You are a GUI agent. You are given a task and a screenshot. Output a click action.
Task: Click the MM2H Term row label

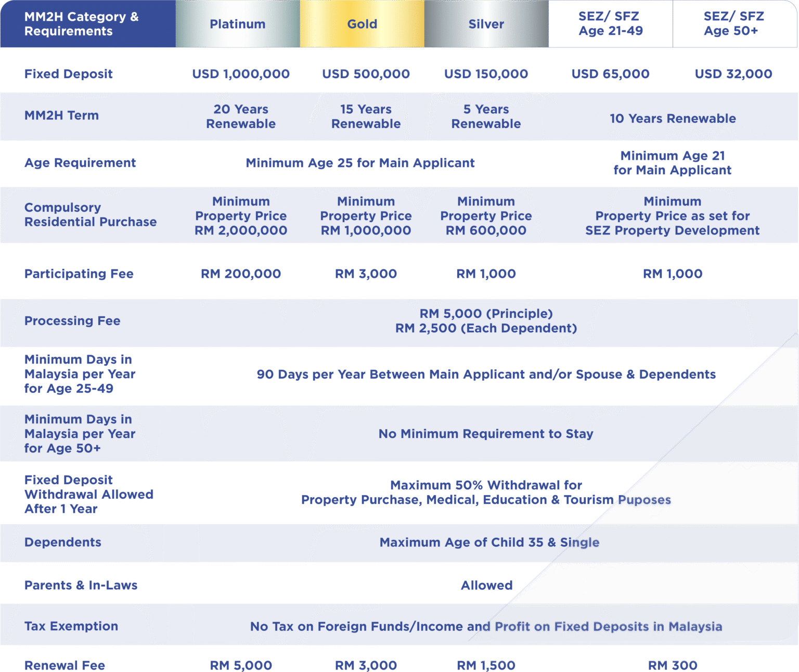click(x=61, y=116)
